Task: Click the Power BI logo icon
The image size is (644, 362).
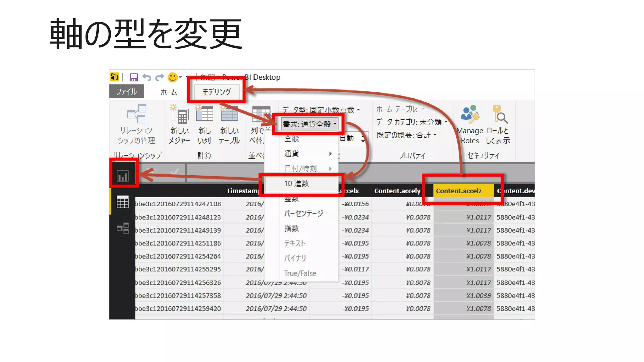Action: [114, 77]
